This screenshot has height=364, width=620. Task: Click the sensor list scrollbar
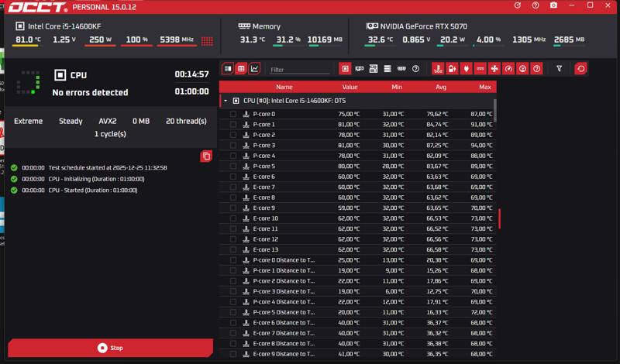pyautogui.click(x=495, y=108)
